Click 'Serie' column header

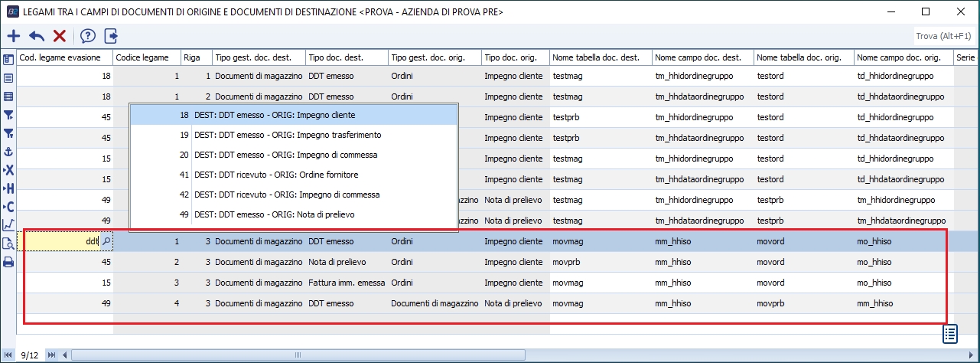click(x=965, y=58)
